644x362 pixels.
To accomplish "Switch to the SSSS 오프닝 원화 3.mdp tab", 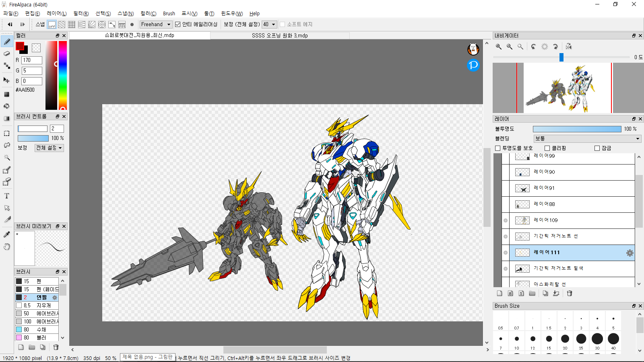I will 280,35.
